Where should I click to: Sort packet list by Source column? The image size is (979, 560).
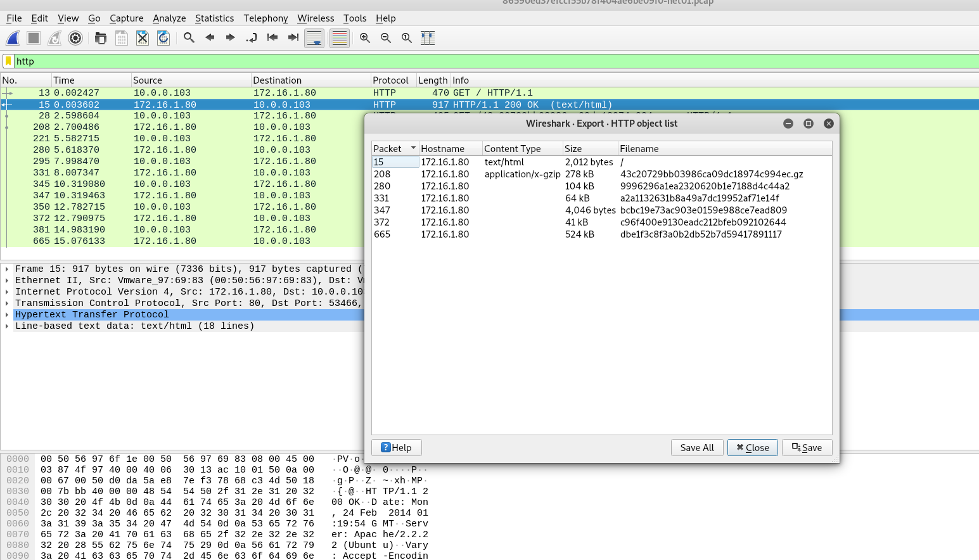191,80
